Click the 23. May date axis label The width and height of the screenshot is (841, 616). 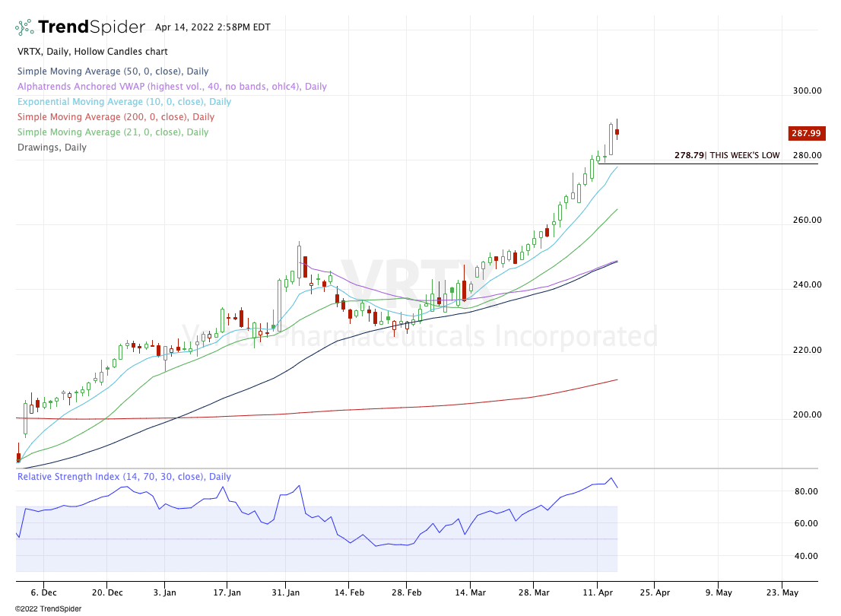pyautogui.click(x=782, y=591)
